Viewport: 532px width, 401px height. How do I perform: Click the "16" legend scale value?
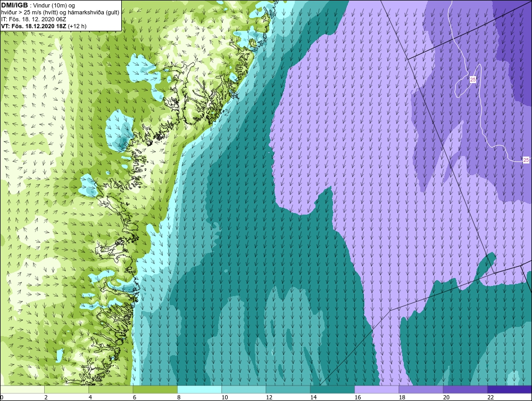(x=358, y=397)
